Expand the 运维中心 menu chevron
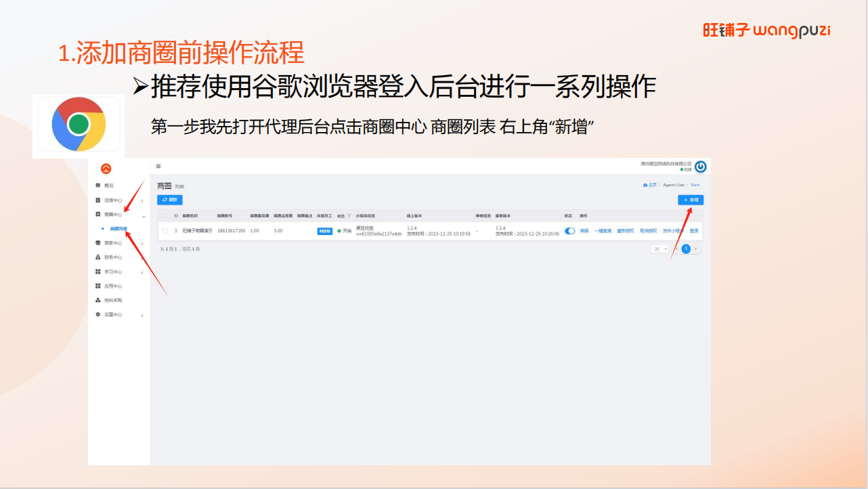The width and height of the screenshot is (868, 489). point(142,201)
